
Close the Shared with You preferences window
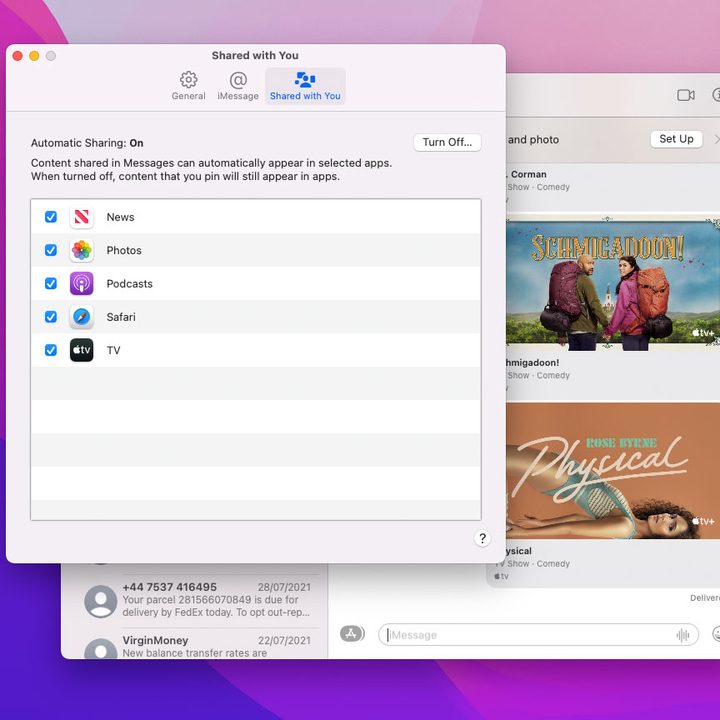[18, 56]
